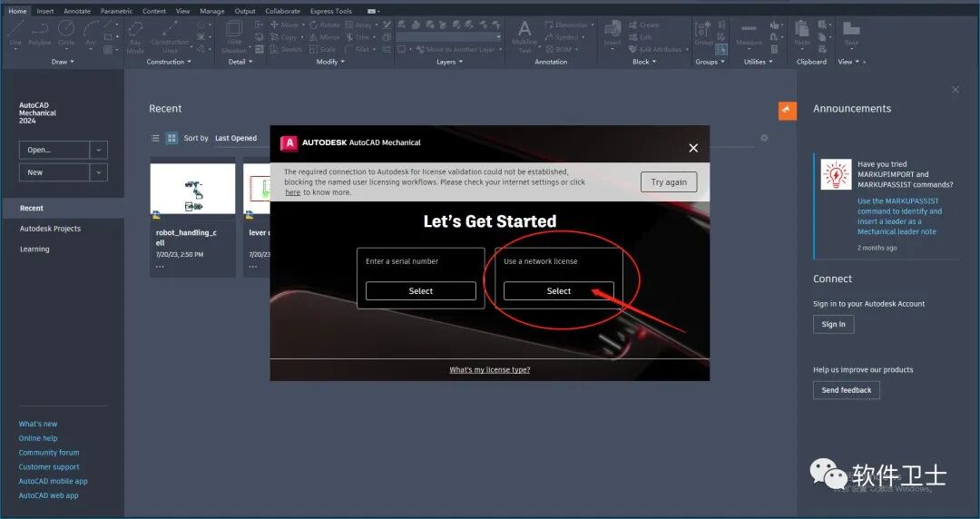Select the Construction Lines tool

point(170,37)
